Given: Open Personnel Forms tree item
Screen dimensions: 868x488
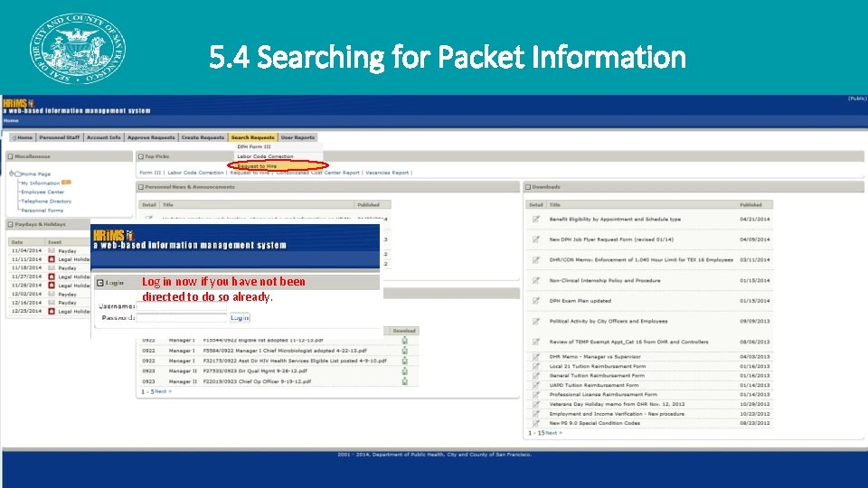Looking at the screenshot, I should click(42, 211).
